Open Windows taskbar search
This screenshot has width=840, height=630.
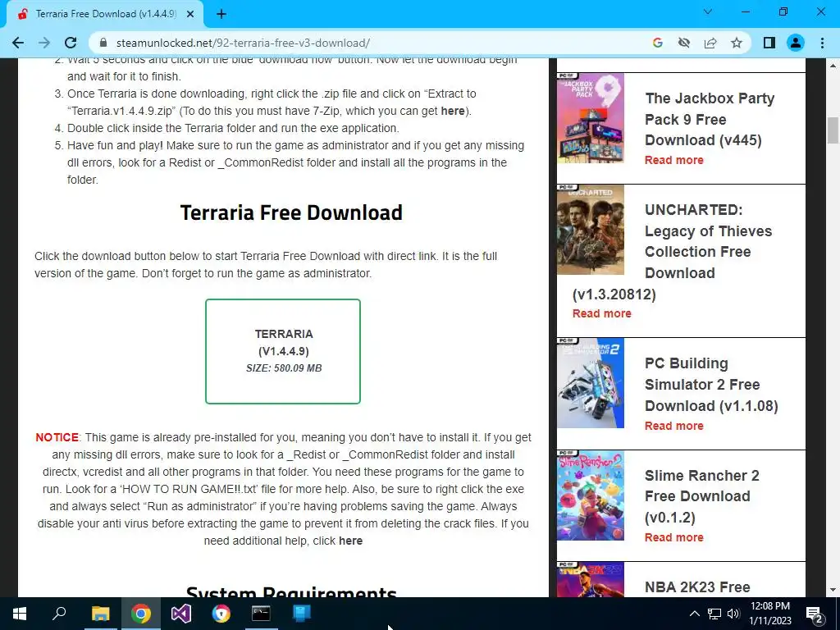click(59, 614)
